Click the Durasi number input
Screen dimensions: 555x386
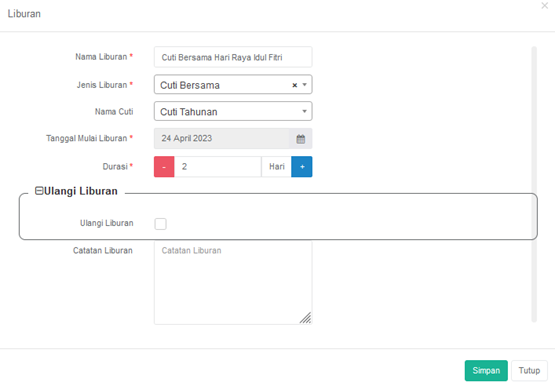(218, 167)
